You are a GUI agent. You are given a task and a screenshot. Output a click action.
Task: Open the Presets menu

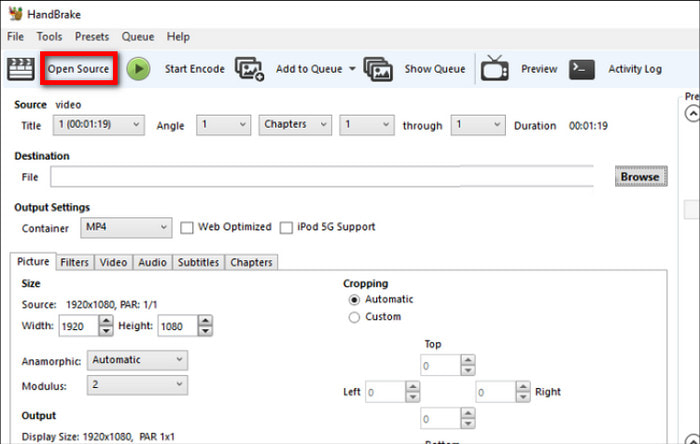click(92, 37)
